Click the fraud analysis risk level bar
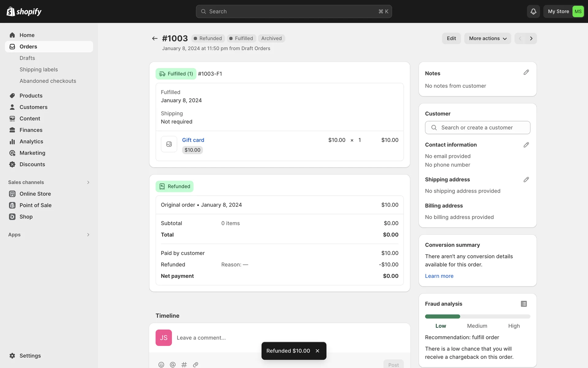Image resolution: width=588 pixels, height=368 pixels. coord(477,316)
